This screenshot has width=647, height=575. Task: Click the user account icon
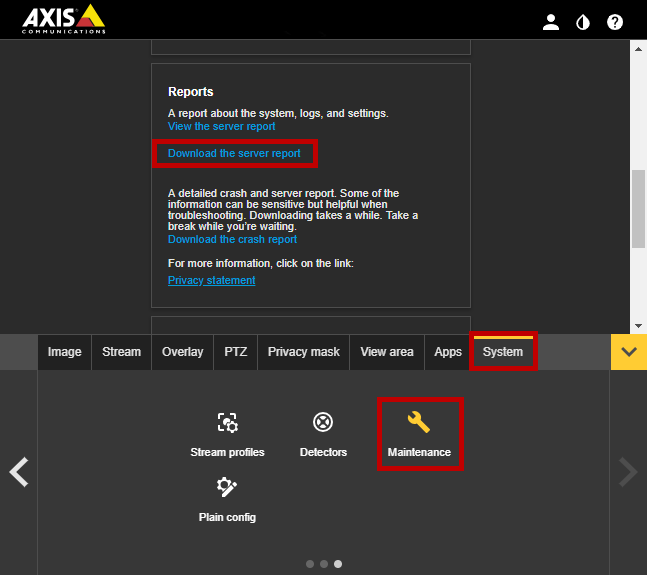coord(551,22)
